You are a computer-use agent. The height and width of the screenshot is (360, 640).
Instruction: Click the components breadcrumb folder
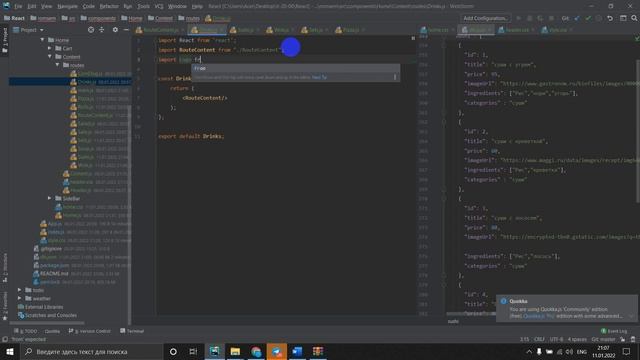tap(98, 18)
